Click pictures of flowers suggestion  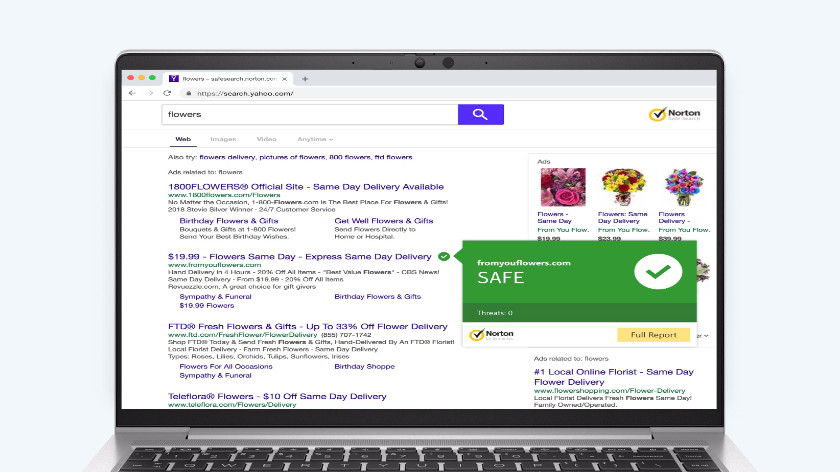292,157
